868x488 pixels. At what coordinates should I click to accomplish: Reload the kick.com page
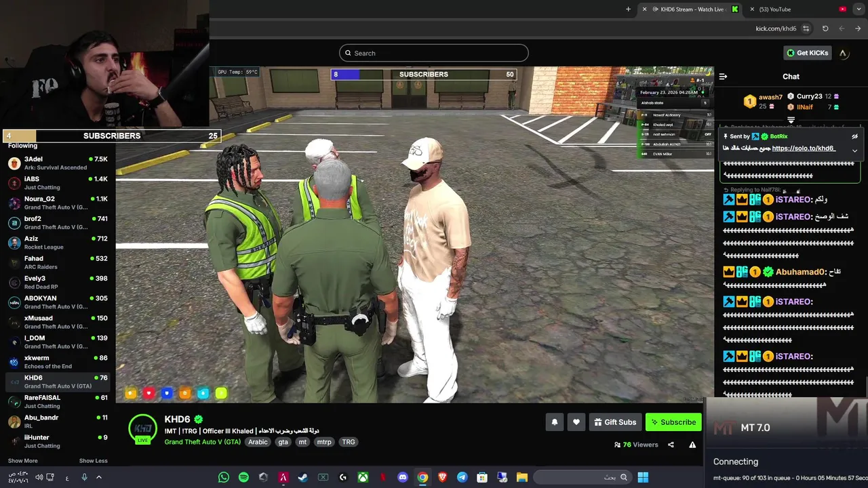click(x=825, y=28)
